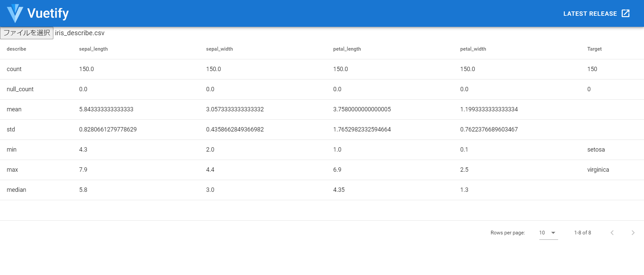The height and width of the screenshot is (275, 644).
Task: Go to previous page chevron
Action: (x=612, y=233)
